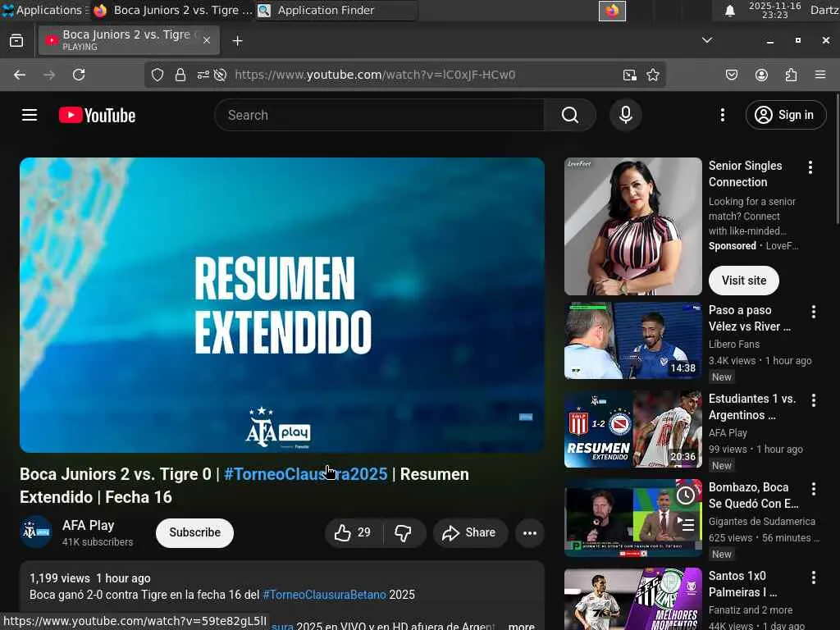This screenshot has width=840, height=630.
Task: Click the date and time clock
Action: click(x=774, y=10)
